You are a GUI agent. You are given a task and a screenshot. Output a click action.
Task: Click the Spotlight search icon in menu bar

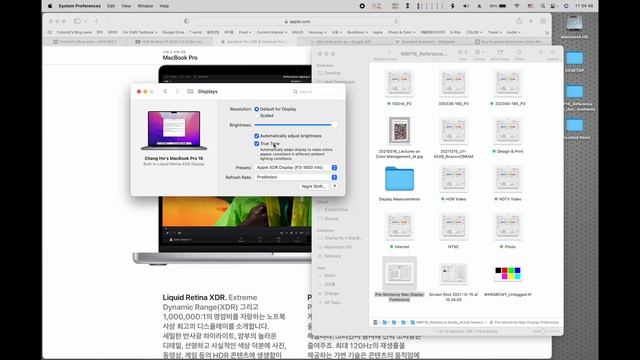click(542, 6)
